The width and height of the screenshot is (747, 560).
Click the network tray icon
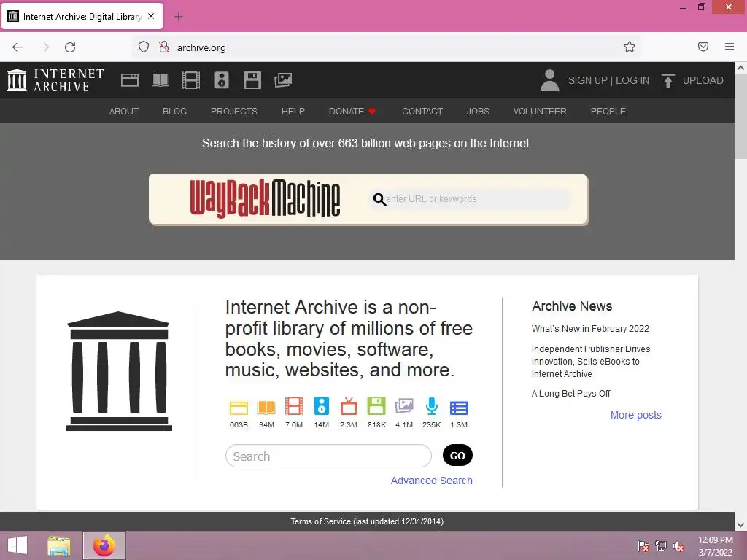coord(661,545)
